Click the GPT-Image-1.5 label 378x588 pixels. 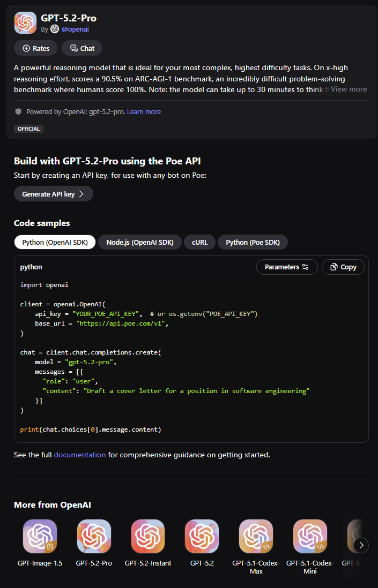point(40,563)
